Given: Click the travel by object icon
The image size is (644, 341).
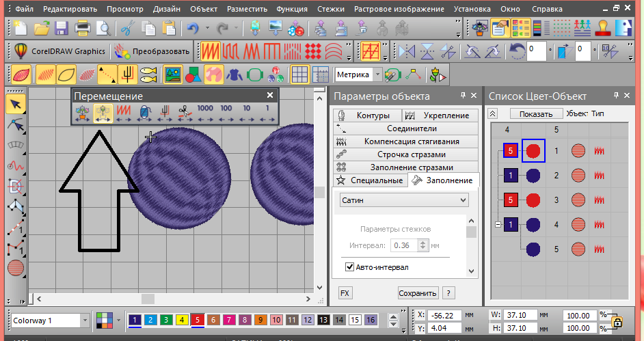Looking at the screenshot, I should click(x=103, y=112).
